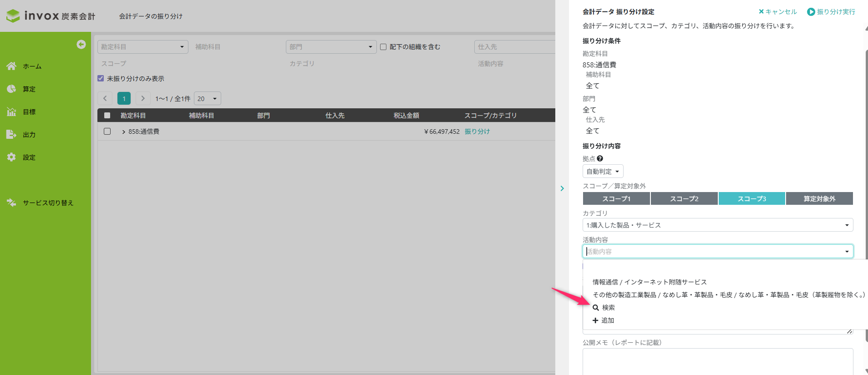
Task: Open the 自動判定 location dropdown
Action: 603,172
